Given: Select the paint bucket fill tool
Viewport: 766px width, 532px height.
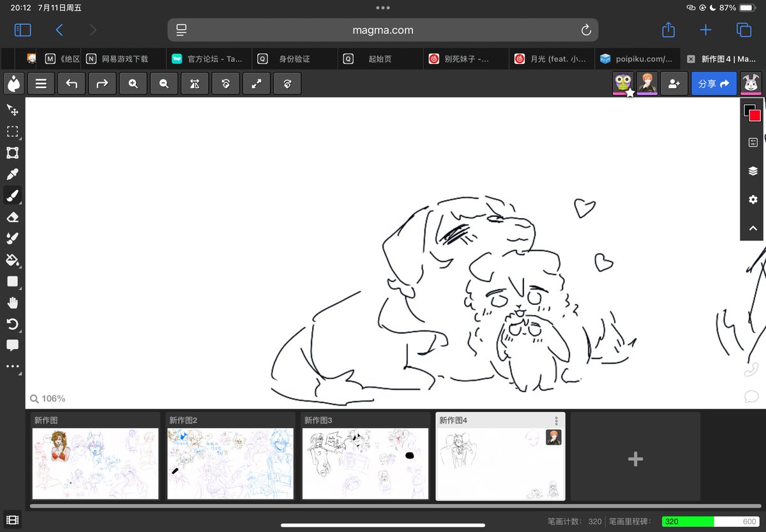Looking at the screenshot, I should tap(12, 260).
